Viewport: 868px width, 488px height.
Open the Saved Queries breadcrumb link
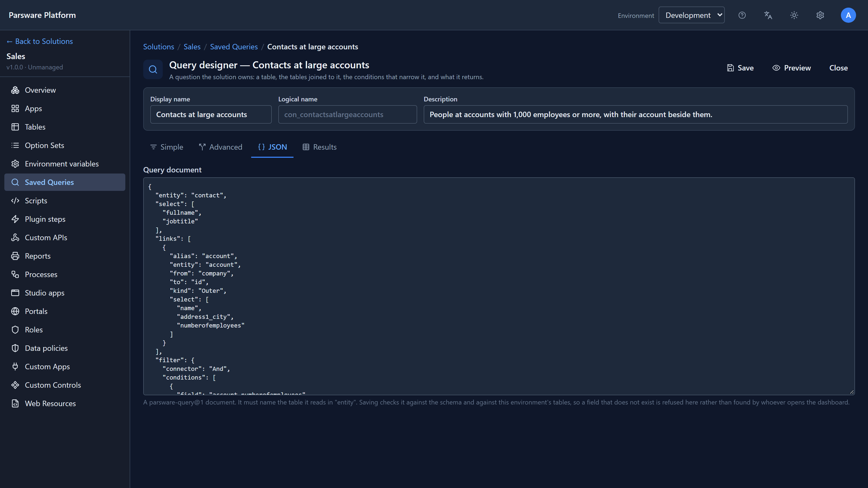coord(234,47)
